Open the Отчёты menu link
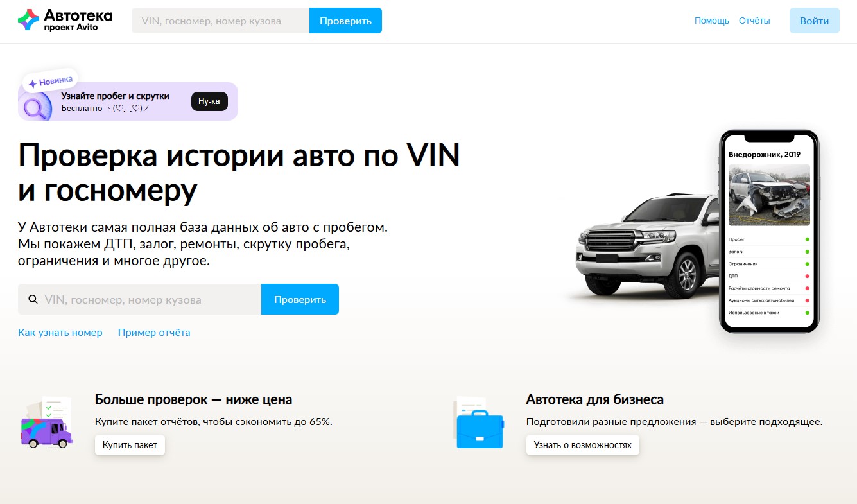The image size is (857, 504). click(x=754, y=21)
